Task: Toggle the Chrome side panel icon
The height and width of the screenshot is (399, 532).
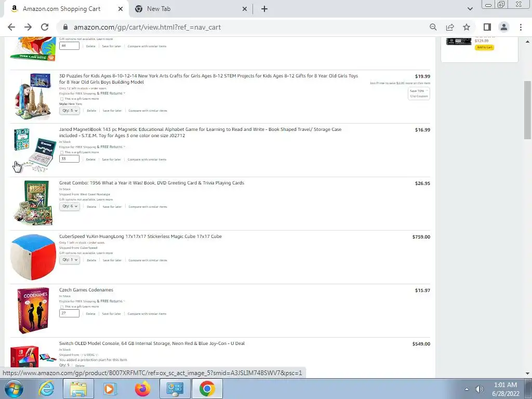Action: pyautogui.click(x=487, y=27)
